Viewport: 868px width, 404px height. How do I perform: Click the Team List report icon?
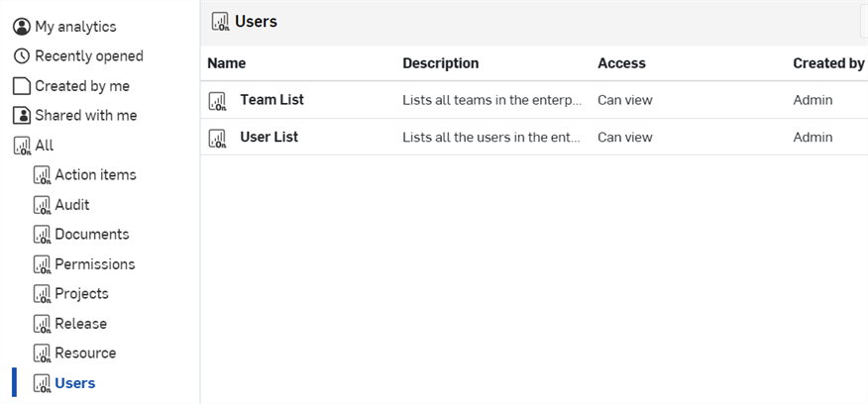point(218,100)
